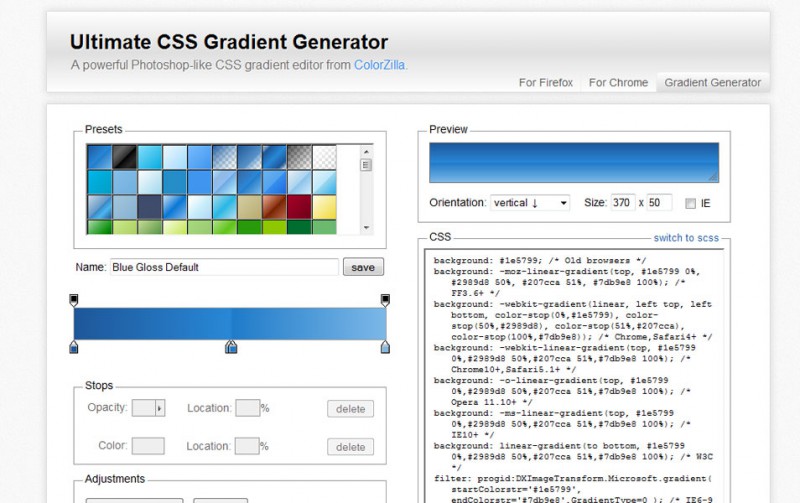Image resolution: width=800 pixels, height=503 pixels.
Task: Select the middle color stop marker
Action: (231, 346)
